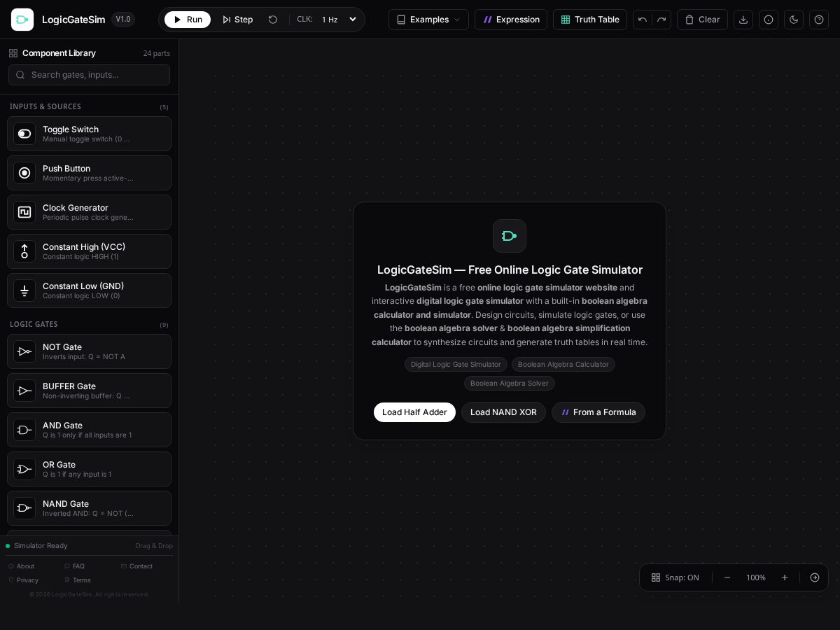Step the simulation once

tap(237, 20)
